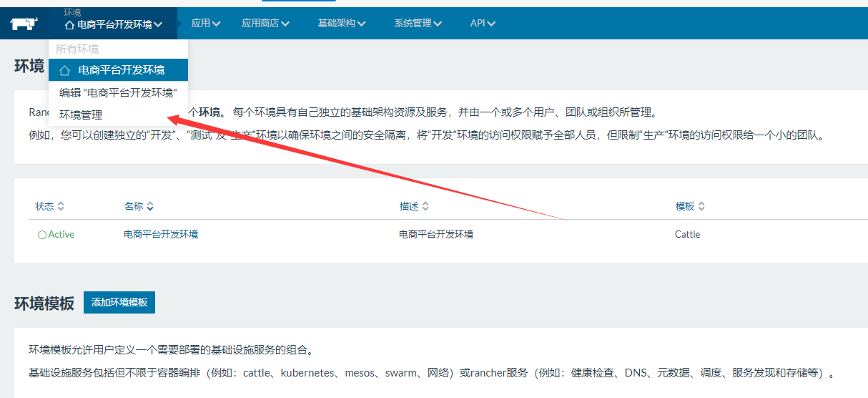Click the 环境模板 section heading
The height and width of the screenshot is (398, 868).
[44, 304]
